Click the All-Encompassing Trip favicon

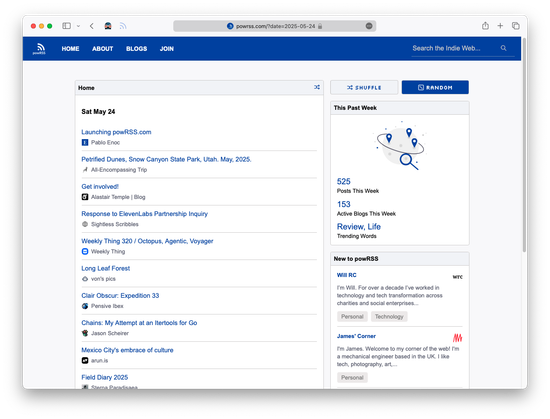(x=85, y=170)
